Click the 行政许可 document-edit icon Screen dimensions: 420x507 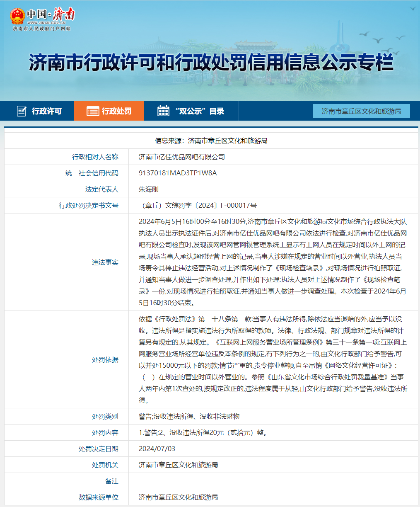tap(22, 111)
